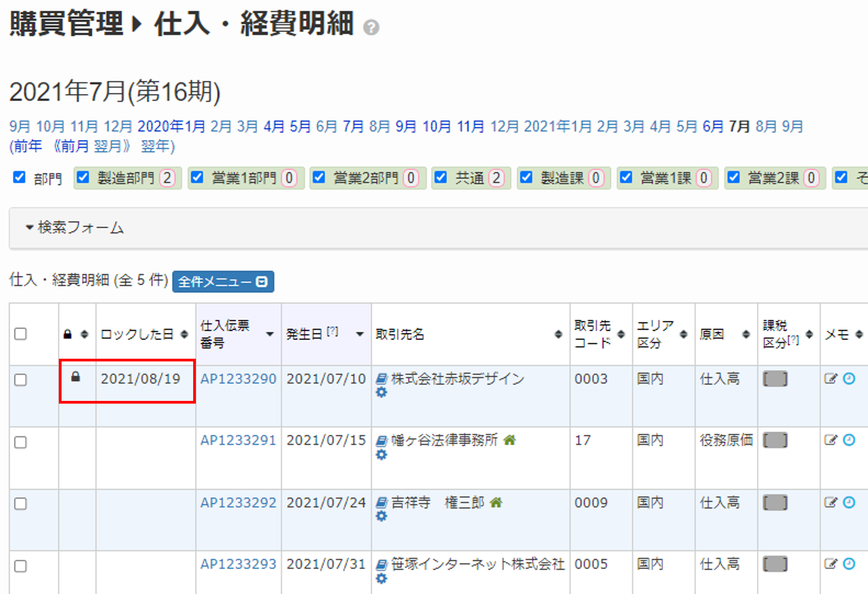Check the row checkbox for AP1233293

[x=21, y=566]
